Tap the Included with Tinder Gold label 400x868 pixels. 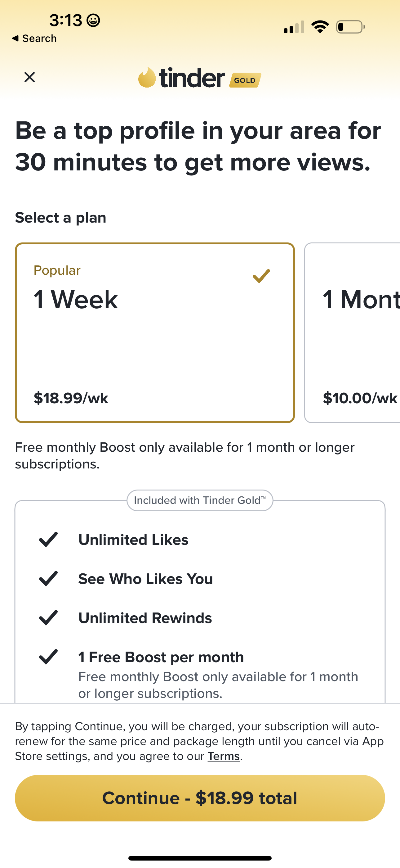(200, 500)
